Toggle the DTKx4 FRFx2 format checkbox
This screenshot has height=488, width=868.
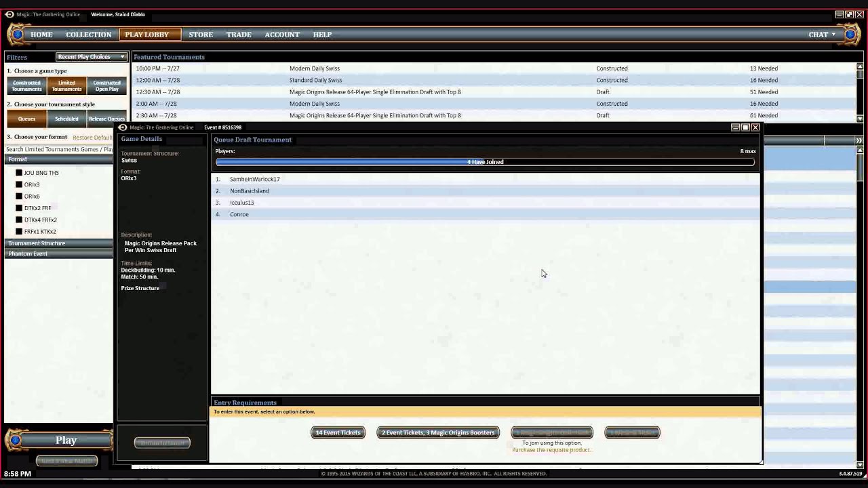click(19, 220)
